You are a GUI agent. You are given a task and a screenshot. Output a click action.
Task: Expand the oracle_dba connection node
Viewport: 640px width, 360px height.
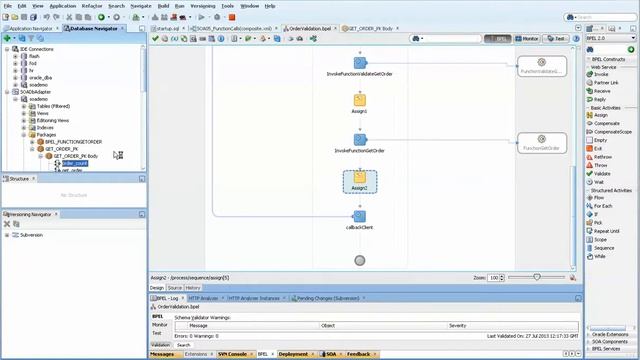pos(16,78)
